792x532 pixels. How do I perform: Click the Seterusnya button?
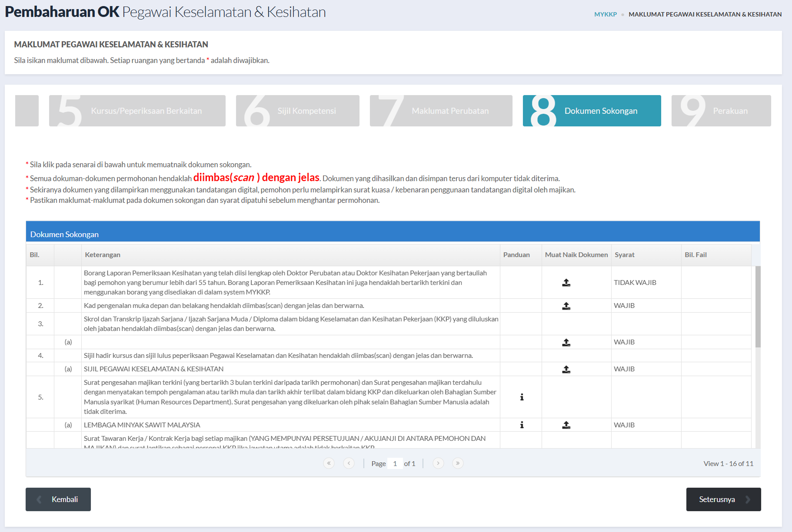(x=724, y=499)
